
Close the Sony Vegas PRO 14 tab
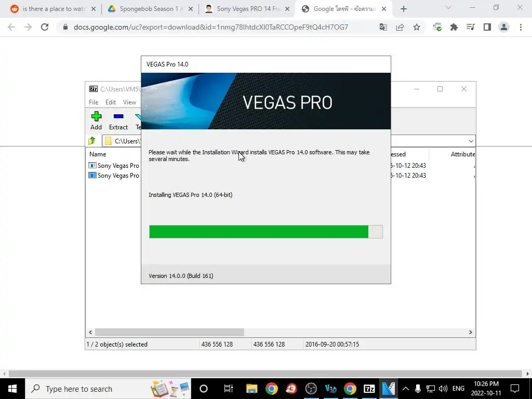click(x=287, y=9)
